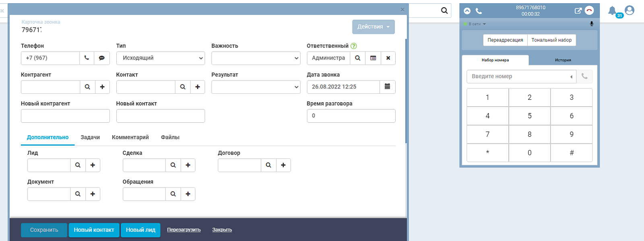Select the История tab in softphone

point(563,60)
